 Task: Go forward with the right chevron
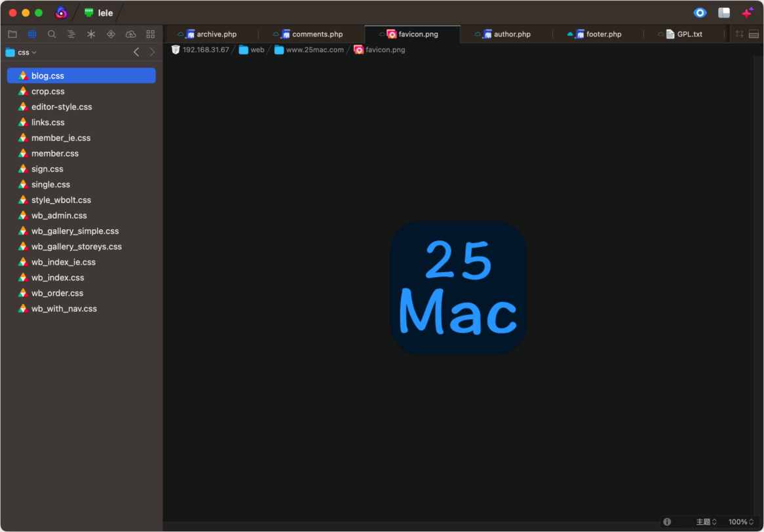[x=153, y=52]
